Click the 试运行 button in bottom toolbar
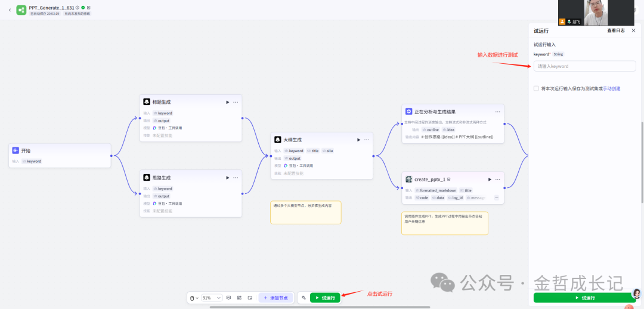644x309 pixels. tap(325, 298)
